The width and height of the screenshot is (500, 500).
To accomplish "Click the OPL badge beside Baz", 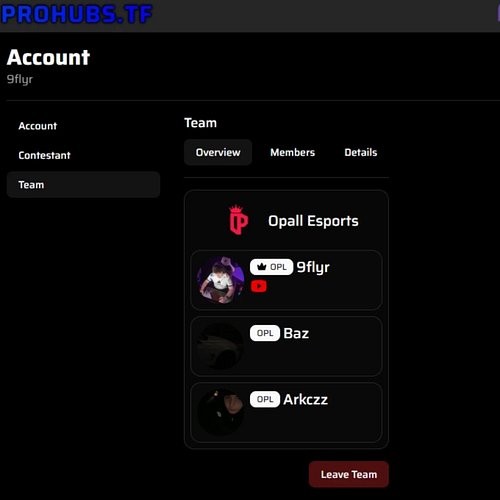I will click(265, 333).
